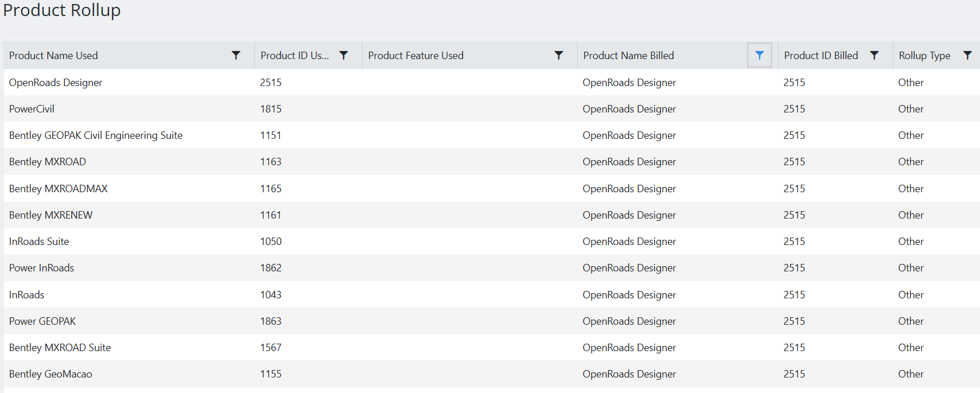Select the InRoads Suite cell
980x393 pixels.
click(x=39, y=242)
